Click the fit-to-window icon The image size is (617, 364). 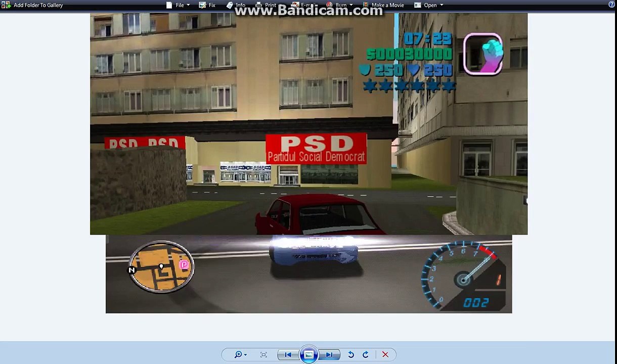tap(263, 355)
